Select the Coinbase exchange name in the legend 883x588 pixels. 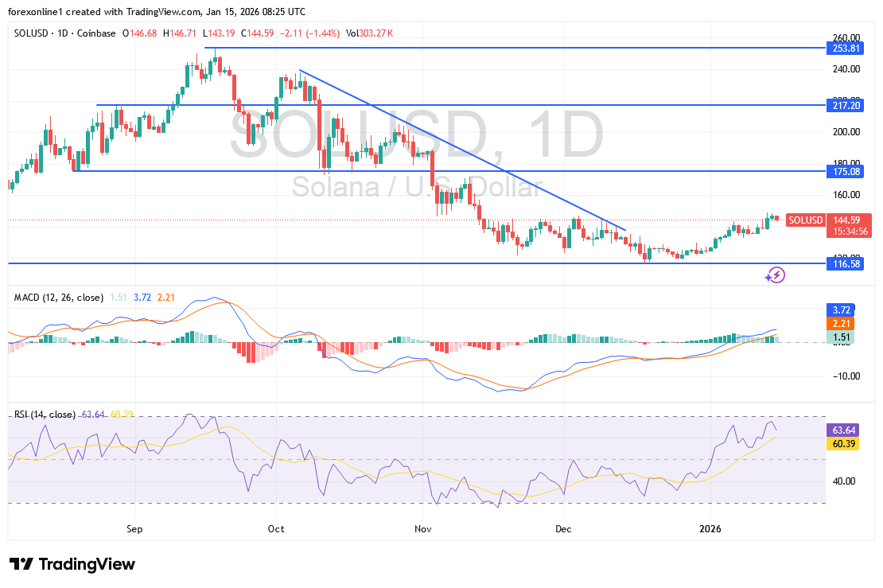coord(93,33)
